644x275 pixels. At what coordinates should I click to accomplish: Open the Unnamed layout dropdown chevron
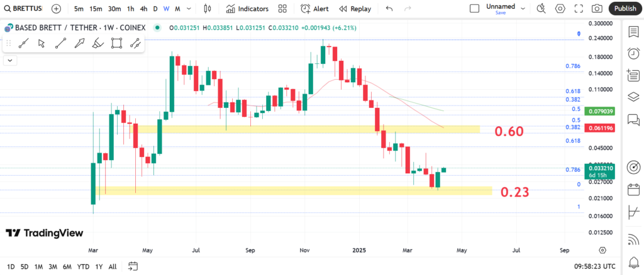tap(521, 9)
